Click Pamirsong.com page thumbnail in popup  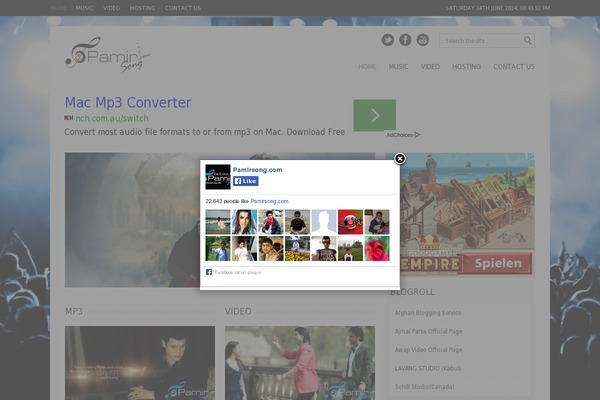click(x=218, y=177)
